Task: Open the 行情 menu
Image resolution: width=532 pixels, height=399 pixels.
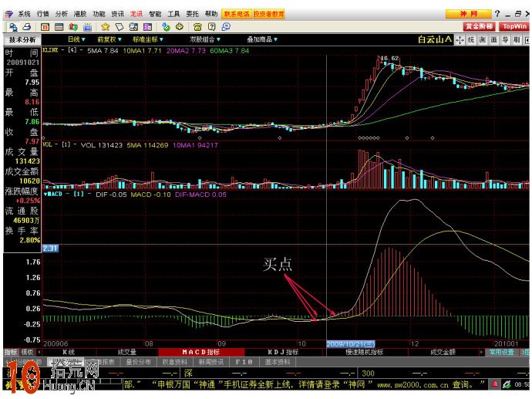Action: coord(42,14)
